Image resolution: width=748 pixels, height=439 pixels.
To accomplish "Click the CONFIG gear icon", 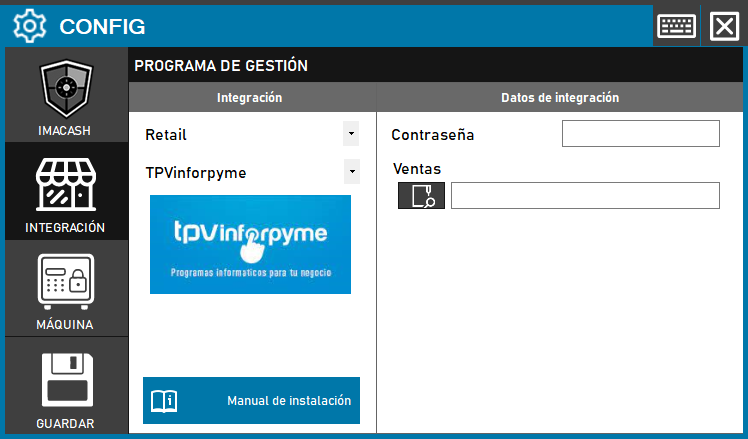I will tap(29, 25).
